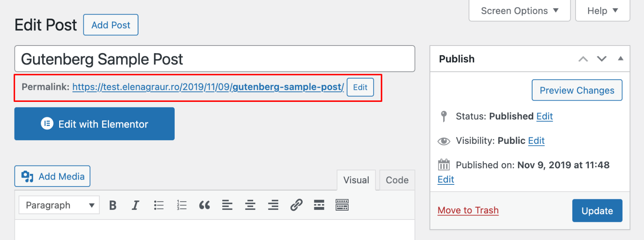The height and width of the screenshot is (240, 644).
Task: Click the Update button
Action: pyautogui.click(x=597, y=211)
